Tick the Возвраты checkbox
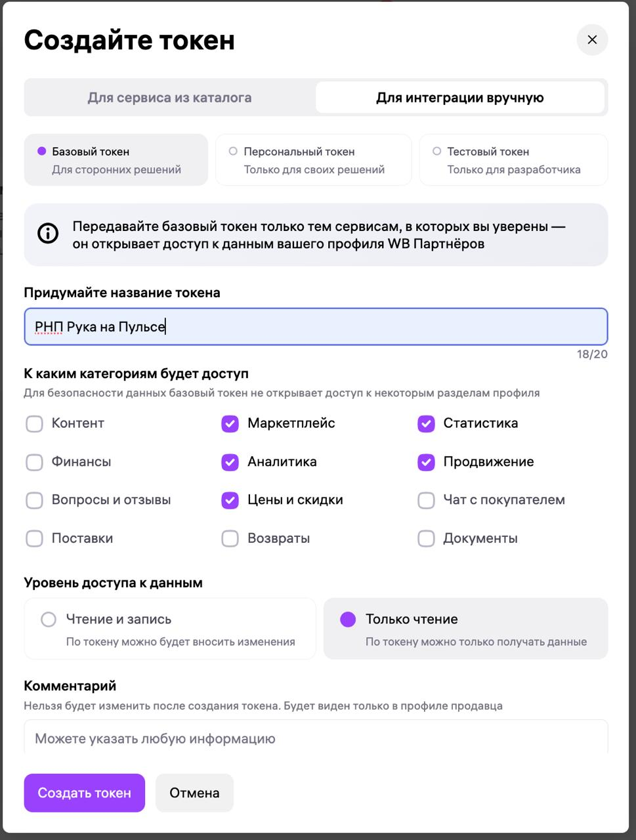 point(230,539)
